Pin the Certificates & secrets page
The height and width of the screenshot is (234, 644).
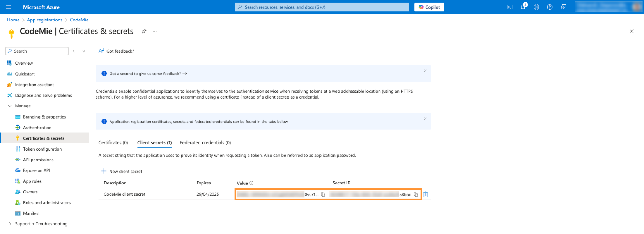pos(144,31)
